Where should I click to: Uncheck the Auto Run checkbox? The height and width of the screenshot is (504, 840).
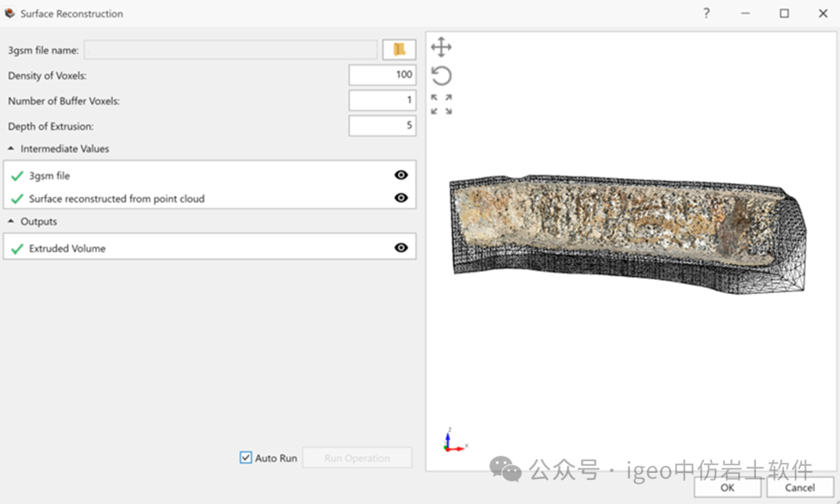tap(246, 458)
